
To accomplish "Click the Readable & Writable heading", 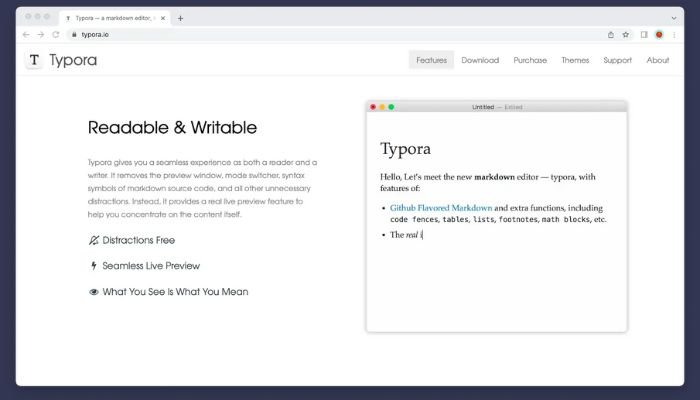I will coord(172,127).
